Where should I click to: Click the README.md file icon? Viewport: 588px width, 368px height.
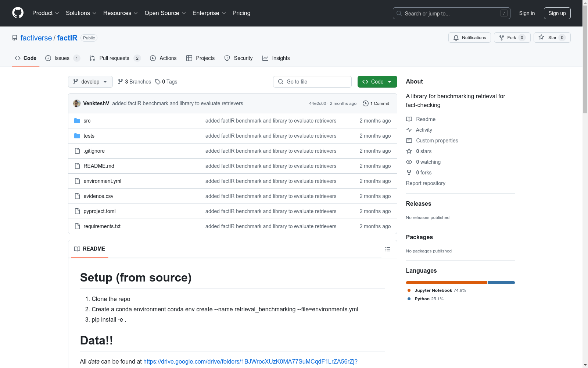(x=77, y=166)
